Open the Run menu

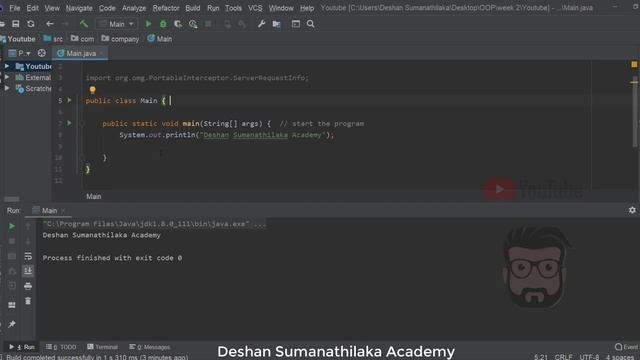pos(213,8)
